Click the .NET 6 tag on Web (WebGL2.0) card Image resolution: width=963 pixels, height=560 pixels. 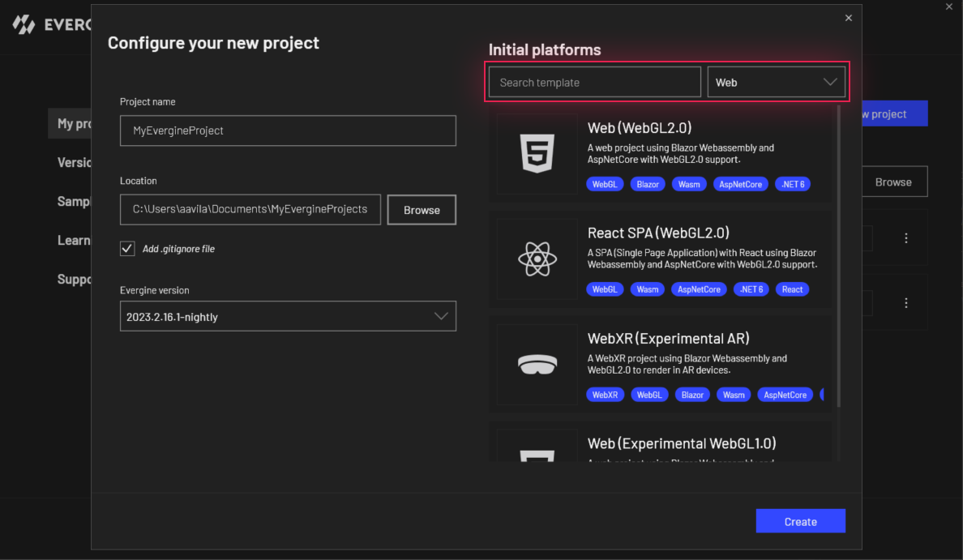tap(793, 184)
